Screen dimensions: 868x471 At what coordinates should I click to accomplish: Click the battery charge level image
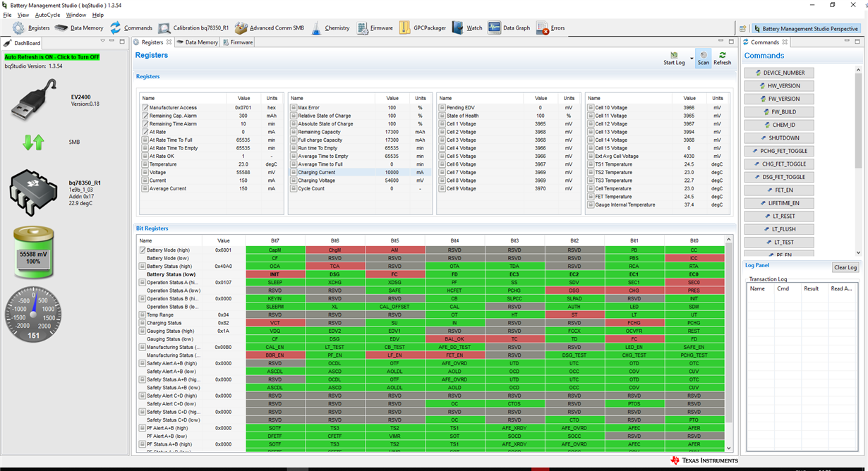click(33, 253)
